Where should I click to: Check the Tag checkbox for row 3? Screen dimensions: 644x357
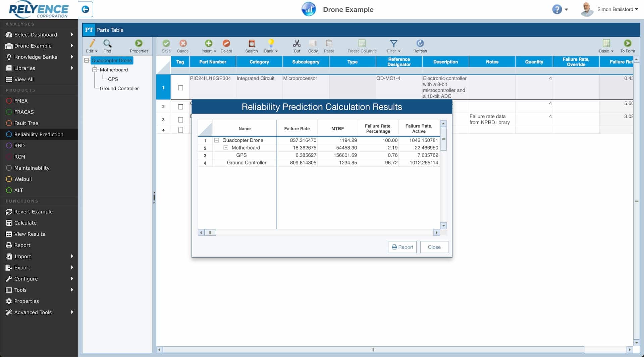[180, 120]
